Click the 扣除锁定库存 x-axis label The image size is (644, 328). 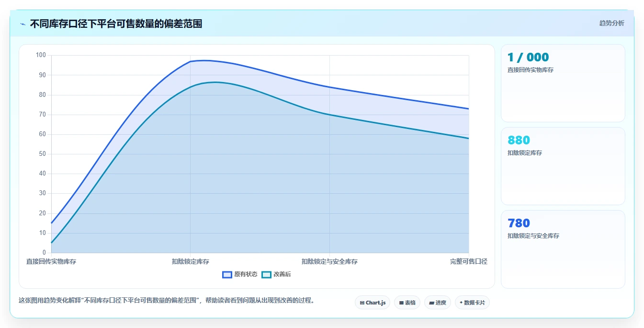[x=191, y=262]
